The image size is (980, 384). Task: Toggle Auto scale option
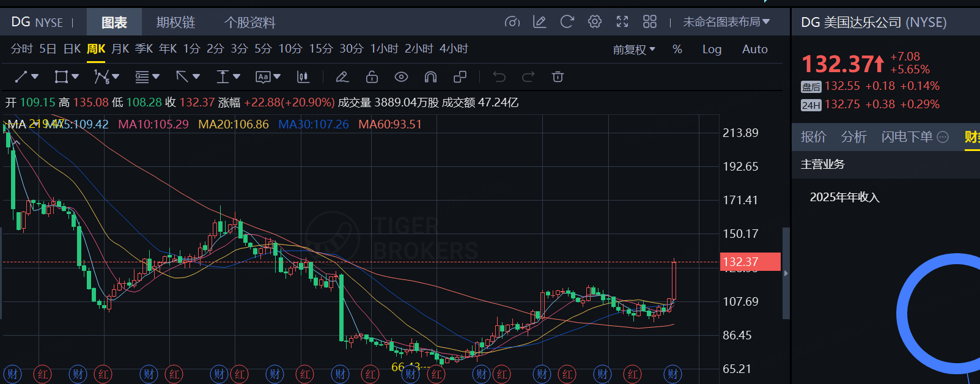(x=755, y=50)
